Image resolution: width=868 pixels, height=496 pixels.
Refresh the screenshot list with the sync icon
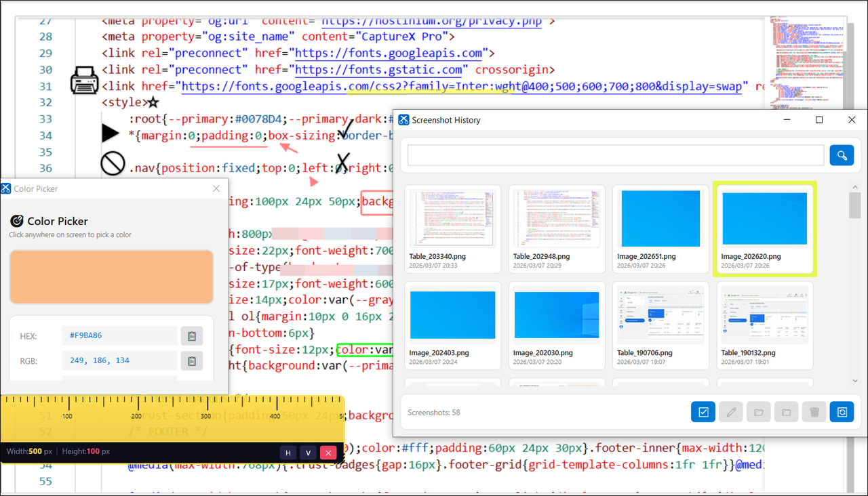click(x=842, y=411)
